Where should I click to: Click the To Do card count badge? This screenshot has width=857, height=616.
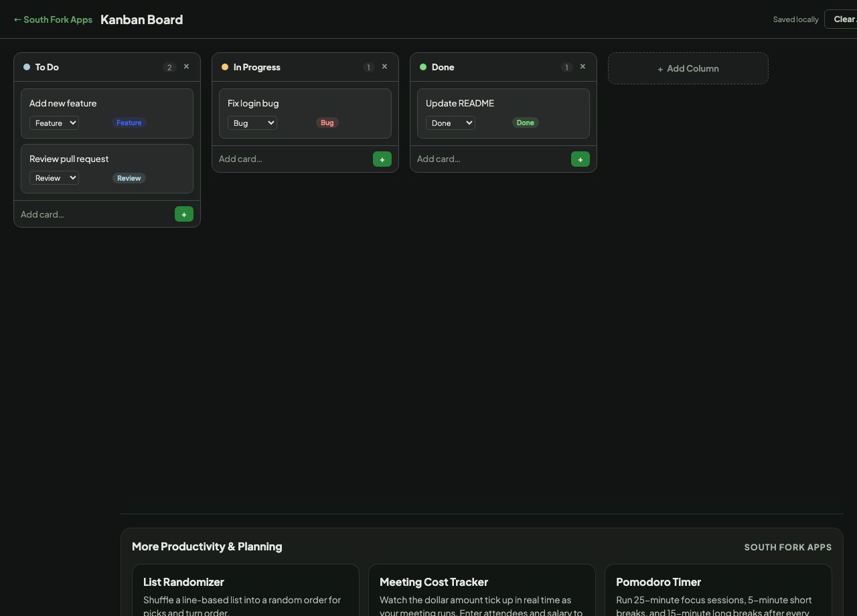coord(169,67)
